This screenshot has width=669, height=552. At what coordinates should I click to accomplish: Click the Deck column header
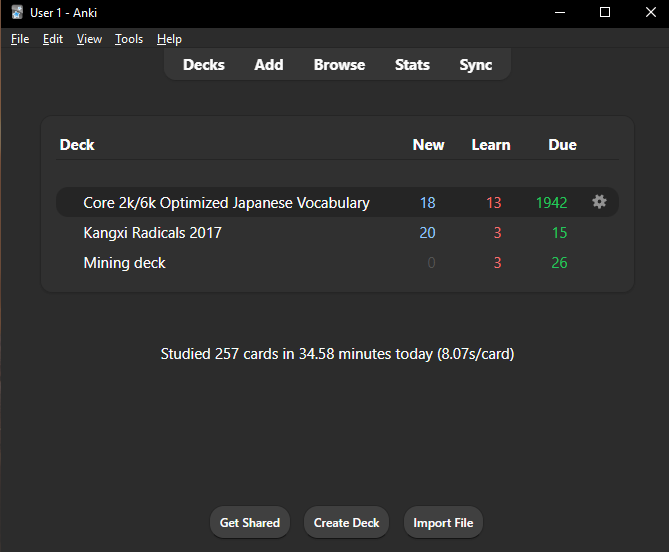pyautogui.click(x=77, y=145)
